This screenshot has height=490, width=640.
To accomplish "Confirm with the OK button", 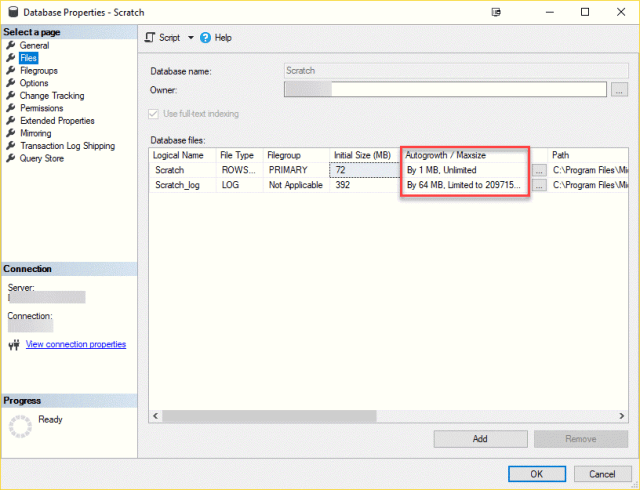I will 536,474.
